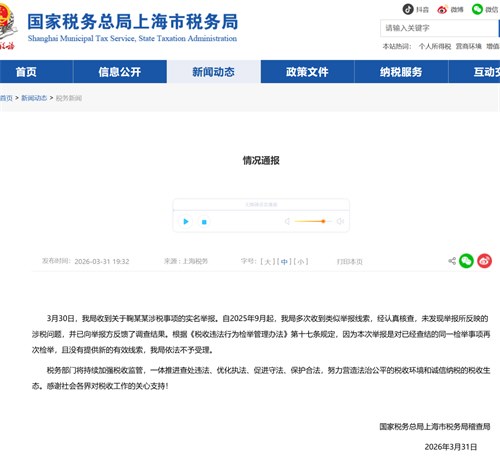The image size is (500, 457).
Task: Open the 纳税服务 navigation tab
Action: 401,72
